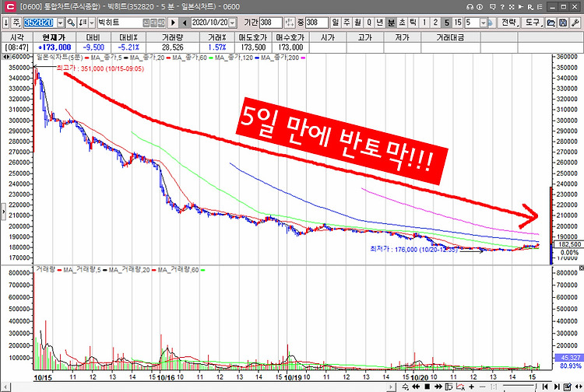Select the 년 (yearly) period toggle
Viewport: 584px width, 392px height.
380,23
